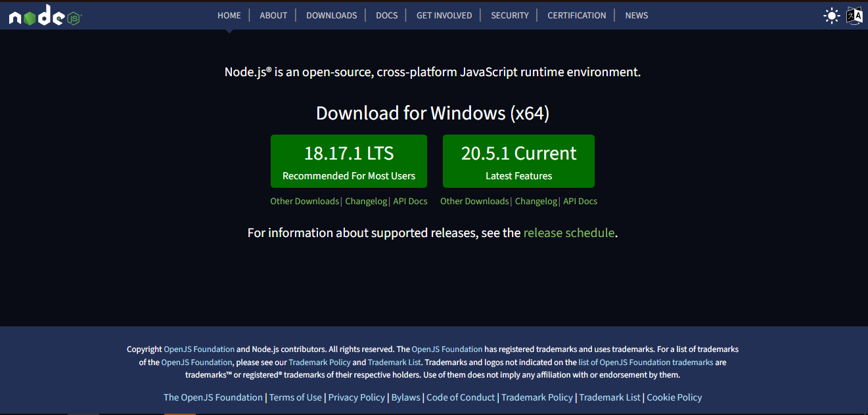Open the Privacy Policy footer link
The width and height of the screenshot is (868, 415).
pos(356,397)
